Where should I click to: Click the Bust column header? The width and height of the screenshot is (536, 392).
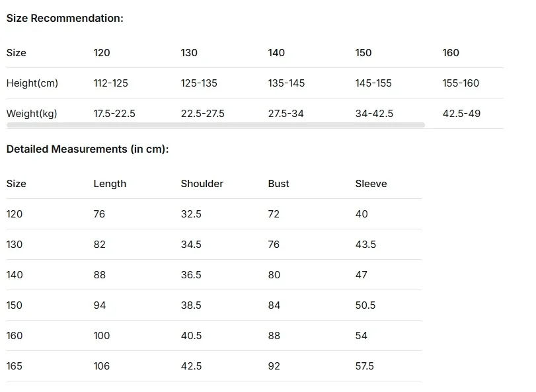[x=279, y=184]
